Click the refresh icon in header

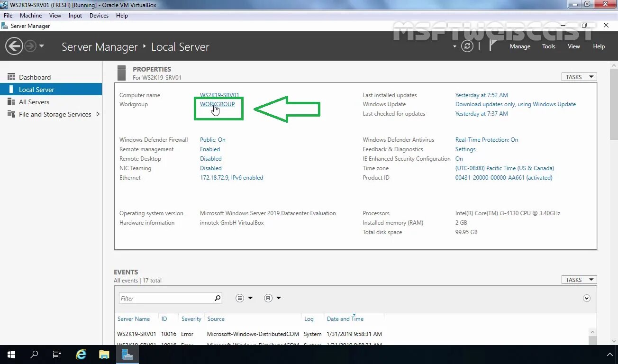click(467, 46)
